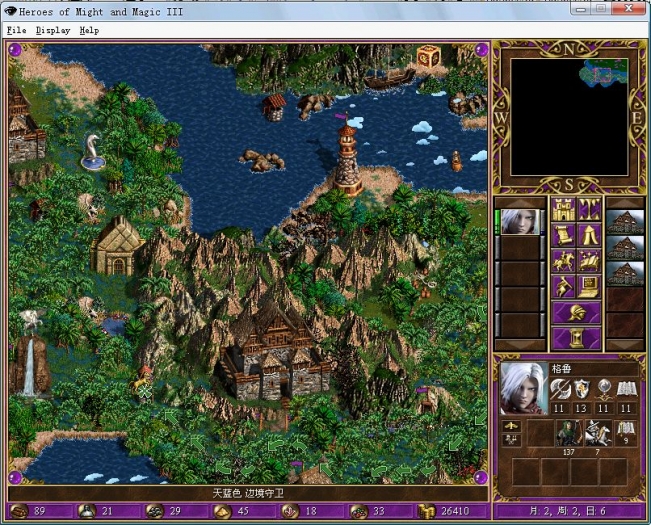
Task: Click the floating buoy near the lighthouse
Action: point(456,161)
